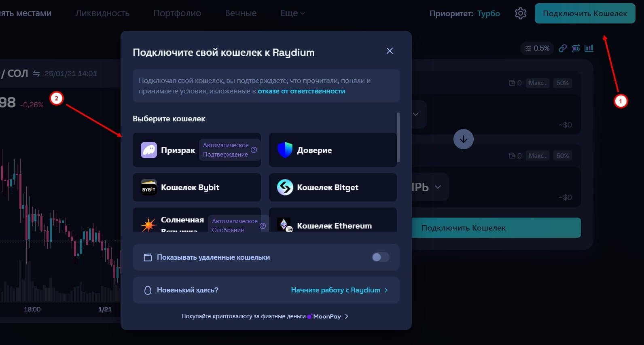Pick the Bitget wallet (Кошелек Bitget)

pyautogui.click(x=333, y=187)
